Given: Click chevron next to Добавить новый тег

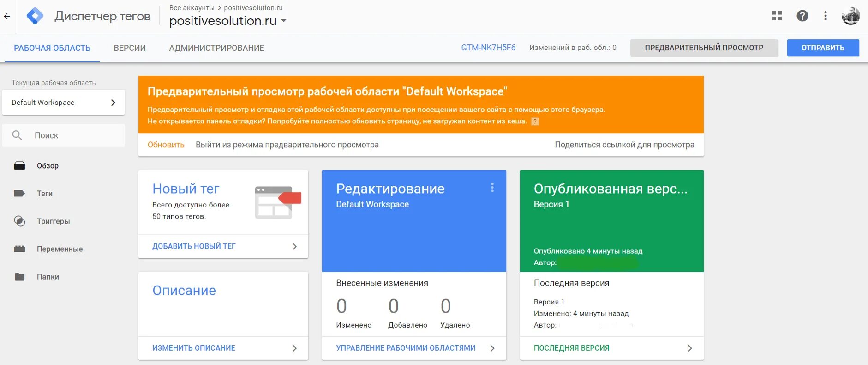Looking at the screenshot, I should [x=295, y=246].
